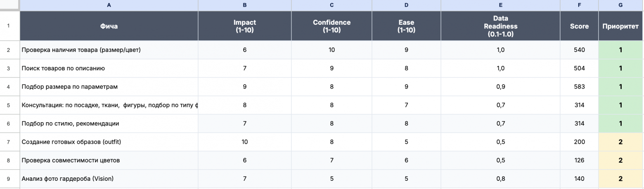The image size is (644, 189).
Task: Click row 4 number header
Action: [x=9, y=87]
